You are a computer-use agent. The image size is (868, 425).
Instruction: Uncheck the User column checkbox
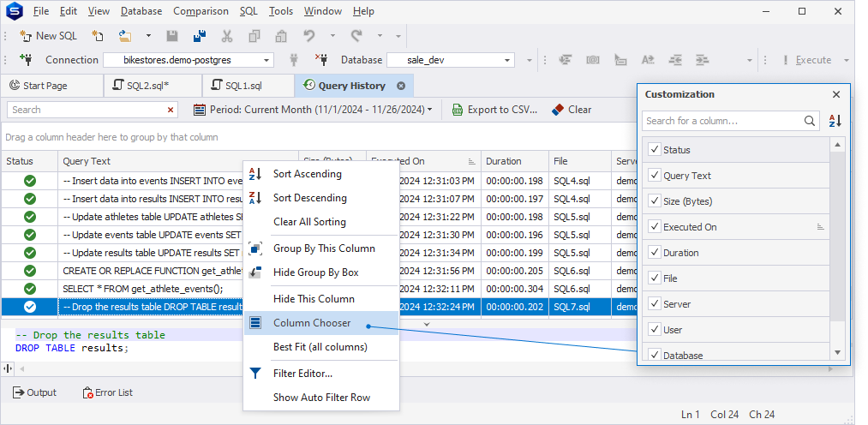coord(655,330)
